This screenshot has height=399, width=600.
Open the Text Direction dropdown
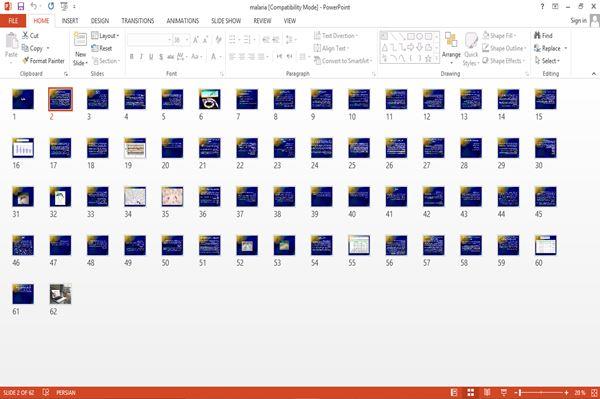(x=336, y=36)
